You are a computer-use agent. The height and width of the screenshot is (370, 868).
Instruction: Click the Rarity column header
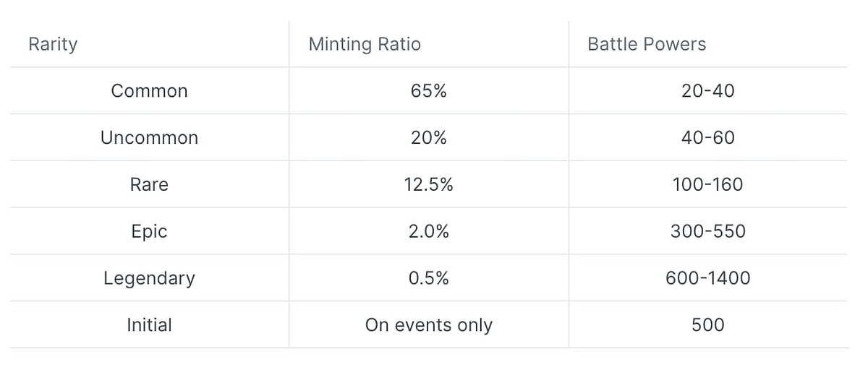click(53, 44)
